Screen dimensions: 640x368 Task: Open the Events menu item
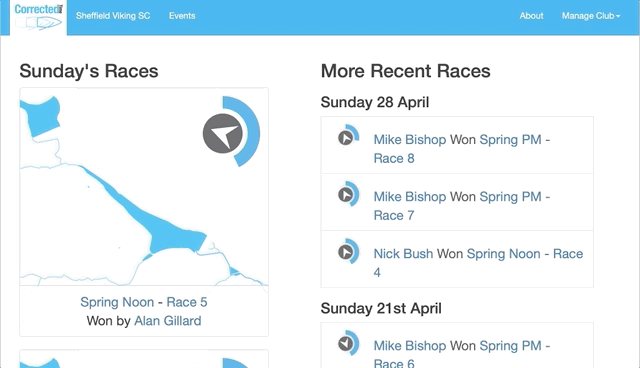(182, 16)
